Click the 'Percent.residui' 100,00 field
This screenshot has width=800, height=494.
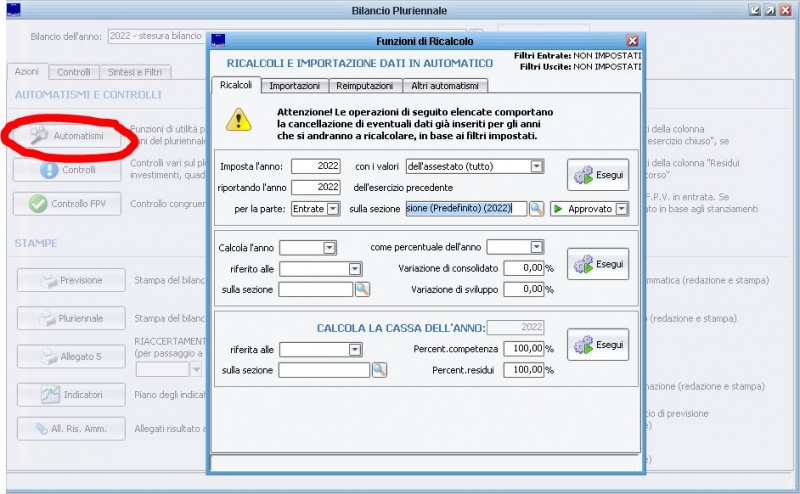tap(524, 370)
